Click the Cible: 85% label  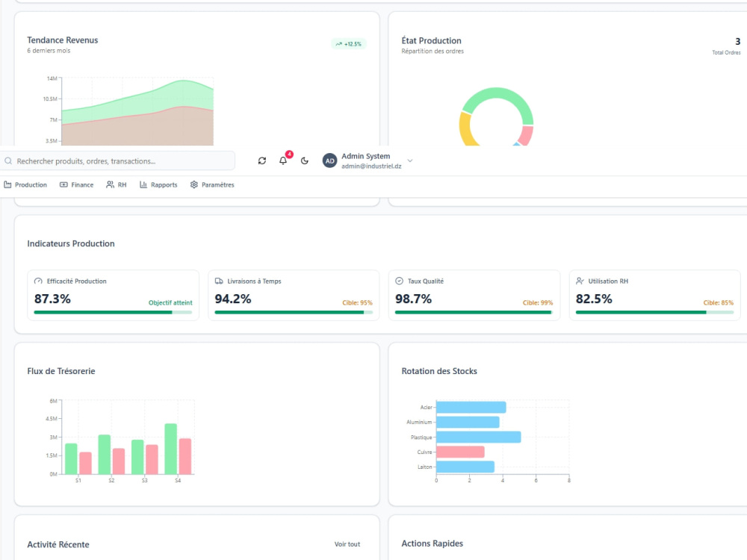click(x=719, y=303)
